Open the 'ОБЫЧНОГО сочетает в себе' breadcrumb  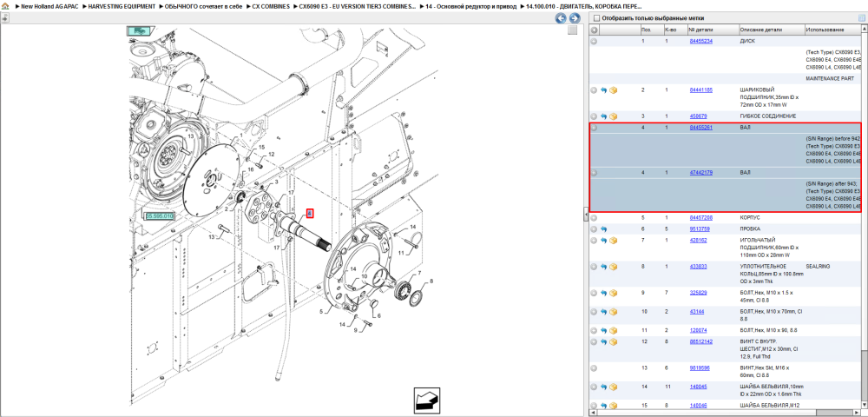click(x=203, y=5)
